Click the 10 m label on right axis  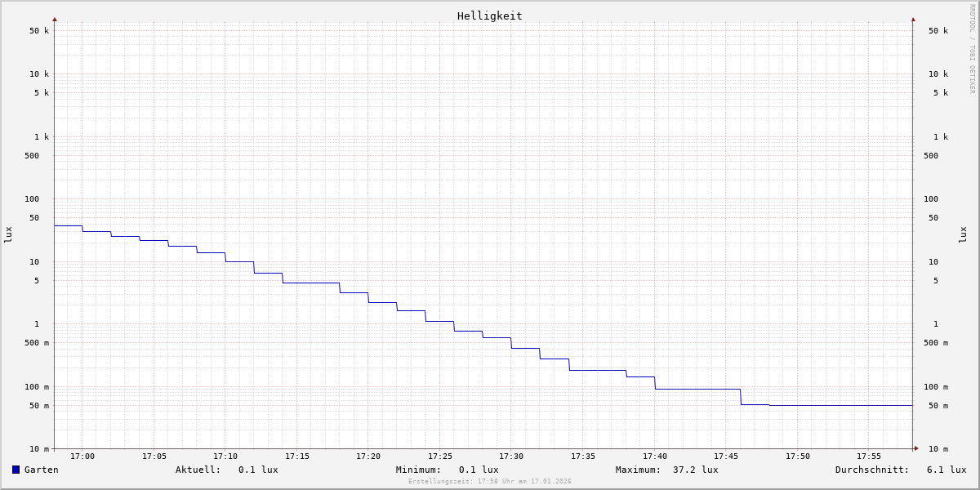pos(938,449)
